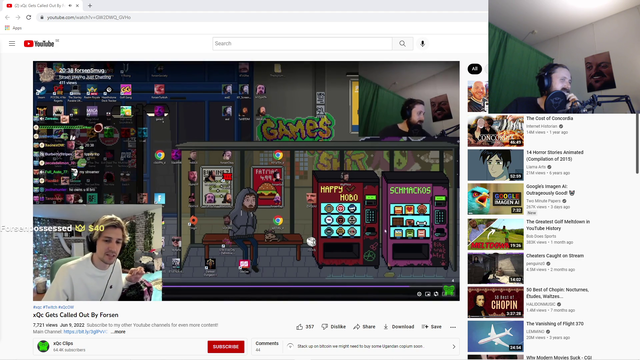Like the video with thumbs up

(305, 327)
